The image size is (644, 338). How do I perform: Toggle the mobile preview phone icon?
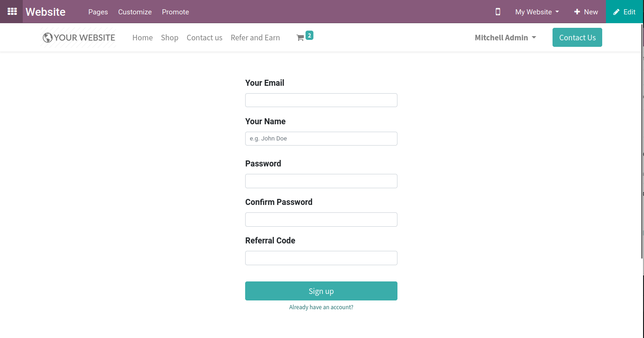(498, 12)
